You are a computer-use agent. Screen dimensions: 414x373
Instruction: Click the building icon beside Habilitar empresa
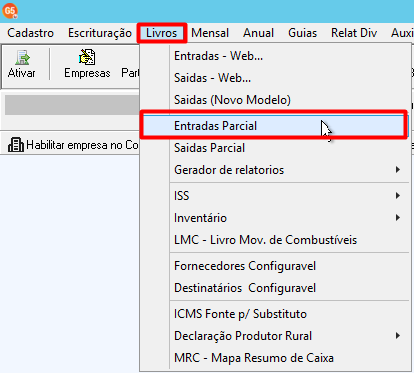click(16, 145)
